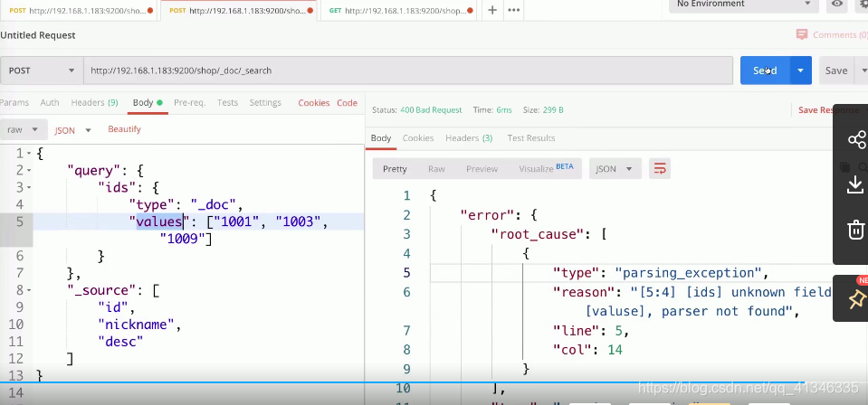Click the 400 Bad Request status text

click(x=431, y=110)
